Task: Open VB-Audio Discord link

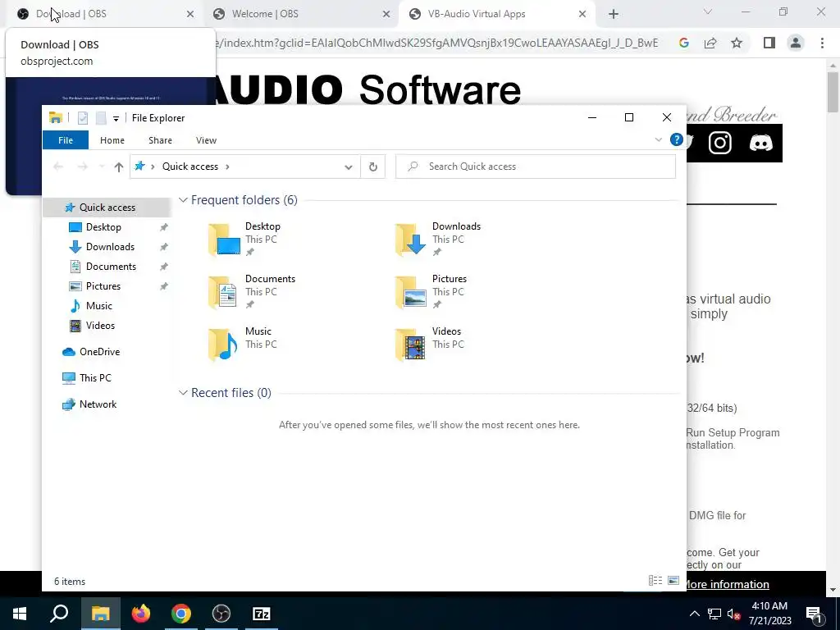Action: (760, 143)
